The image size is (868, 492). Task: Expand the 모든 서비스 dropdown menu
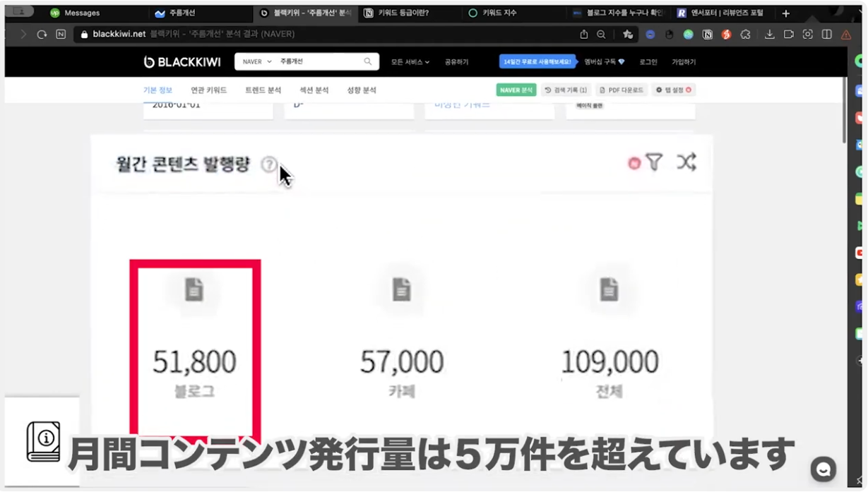410,62
